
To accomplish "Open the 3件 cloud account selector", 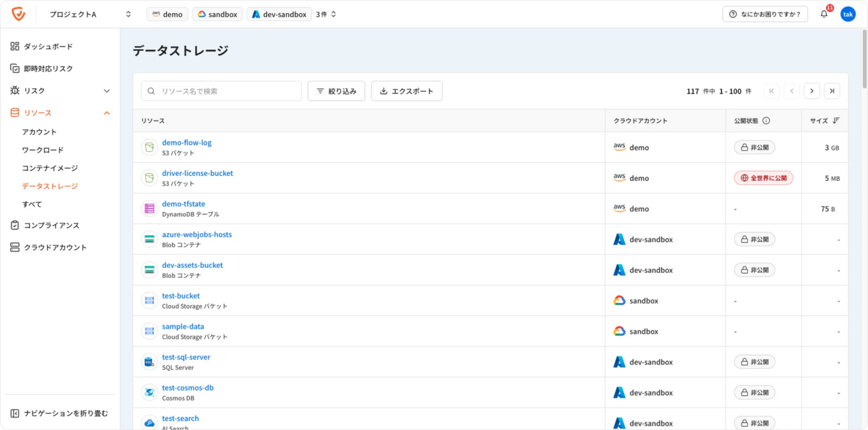I will coord(326,14).
